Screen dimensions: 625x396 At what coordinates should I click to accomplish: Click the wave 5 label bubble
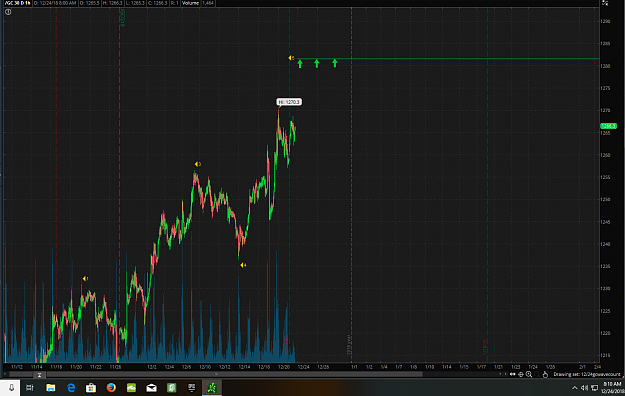tap(291, 58)
